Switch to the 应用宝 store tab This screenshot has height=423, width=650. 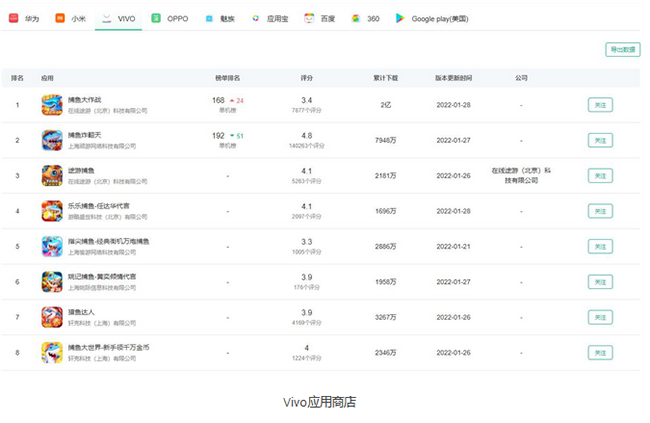coord(270,19)
